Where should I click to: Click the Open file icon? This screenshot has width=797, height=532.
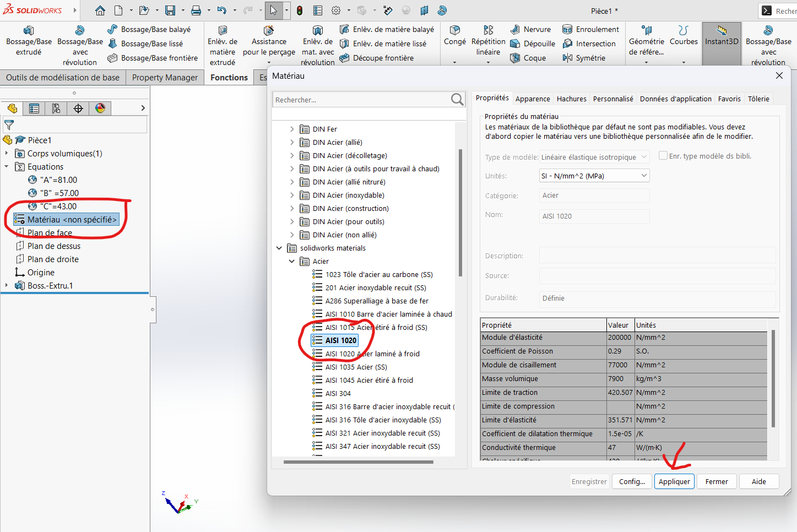coord(144,10)
